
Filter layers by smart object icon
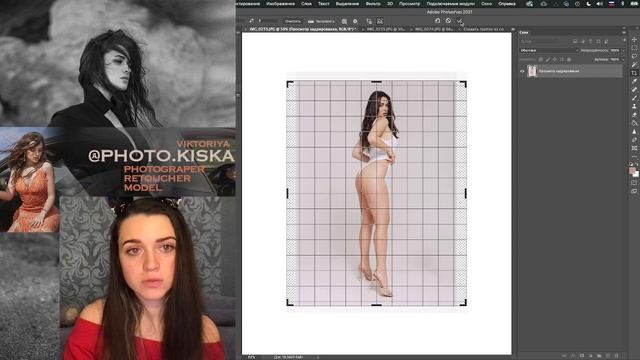[x=606, y=41]
